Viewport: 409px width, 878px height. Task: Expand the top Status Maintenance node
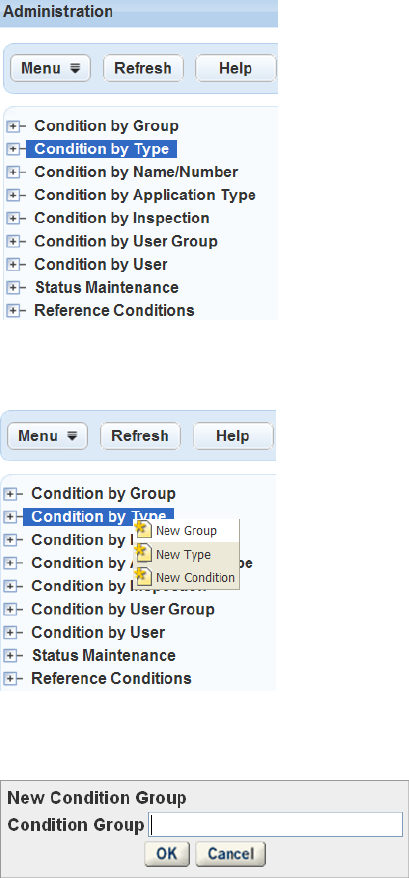tap(13, 288)
